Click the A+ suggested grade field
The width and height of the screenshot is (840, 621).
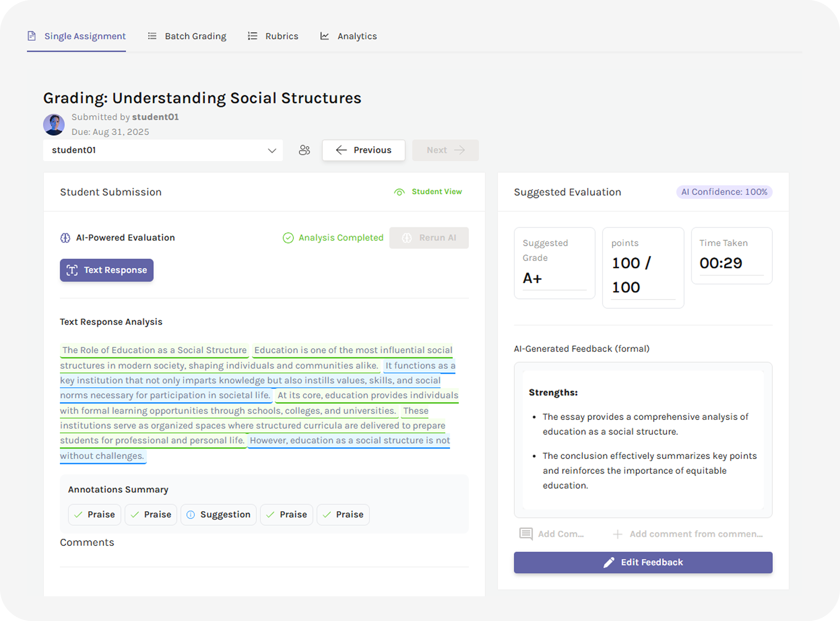pyautogui.click(x=554, y=278)
